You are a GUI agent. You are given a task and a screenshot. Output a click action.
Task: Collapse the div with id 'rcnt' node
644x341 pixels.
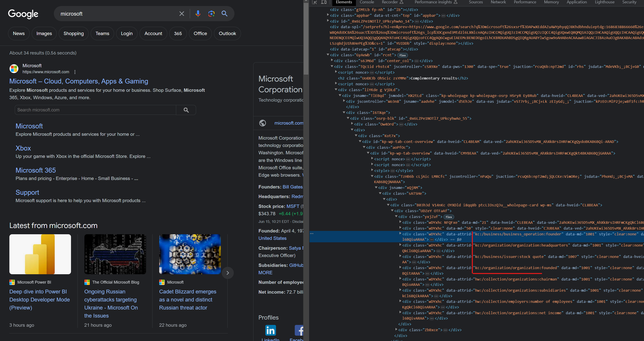(328, 55)
